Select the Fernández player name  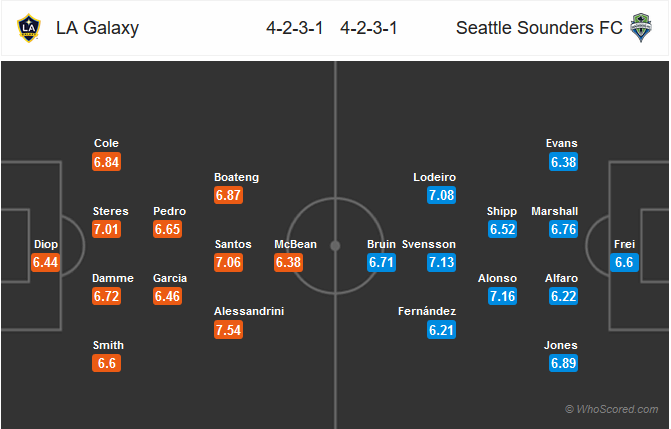pos(427,311)
